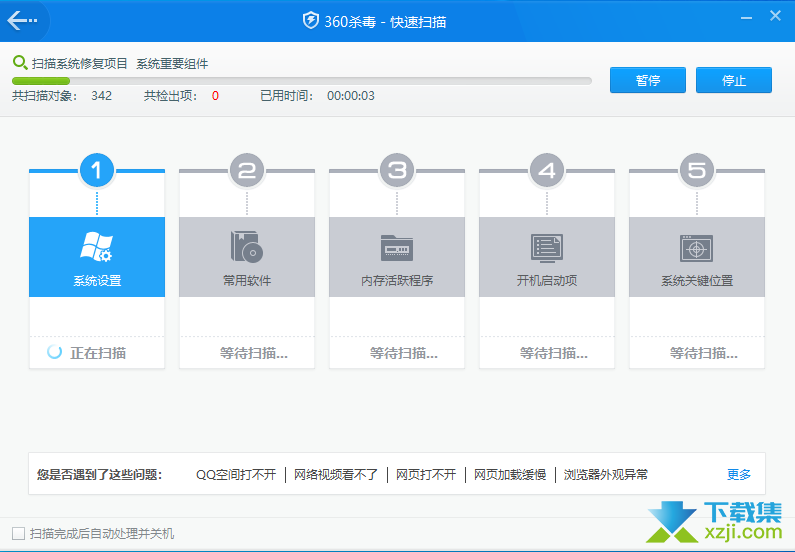Click the system key location target icon

(697, 248)
